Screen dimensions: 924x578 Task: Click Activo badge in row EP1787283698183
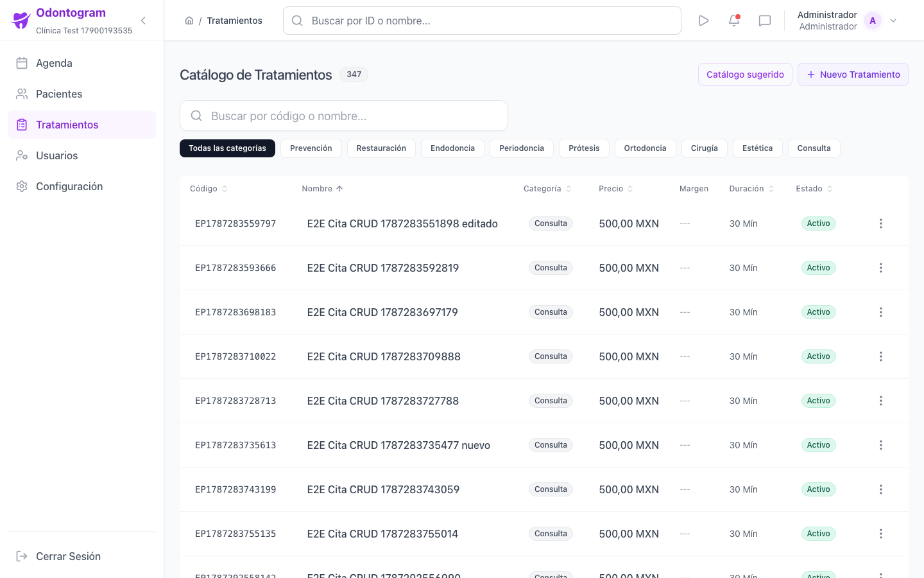point(819,312)
